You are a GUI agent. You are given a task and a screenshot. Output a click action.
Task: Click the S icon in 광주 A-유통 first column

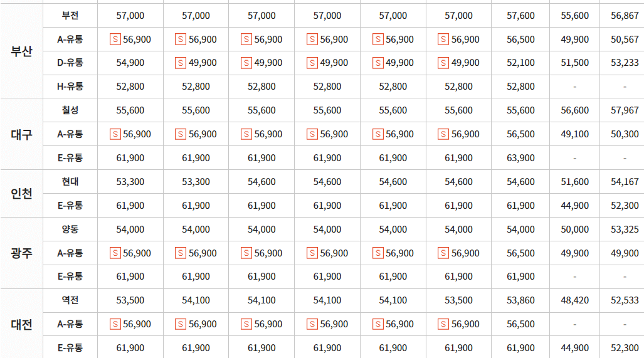tap(115, 253)
